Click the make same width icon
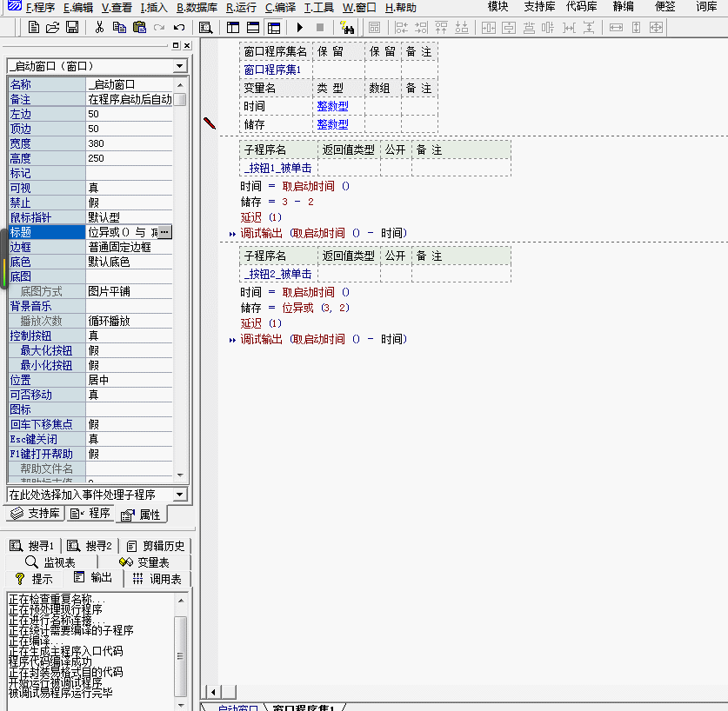Screen dimensions: 728x711 click(x=616, y=28)
